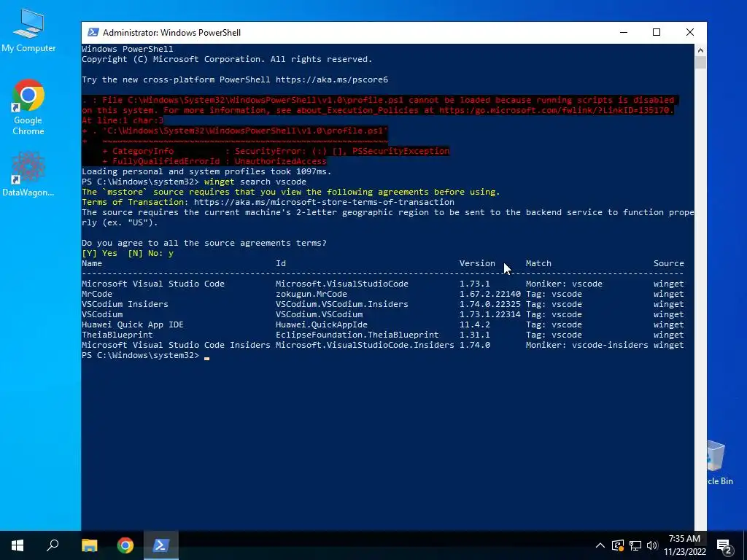The width and height of the screenshot is (747, 560).
Task: Click version 1.73.1 text
Action: 474,284
